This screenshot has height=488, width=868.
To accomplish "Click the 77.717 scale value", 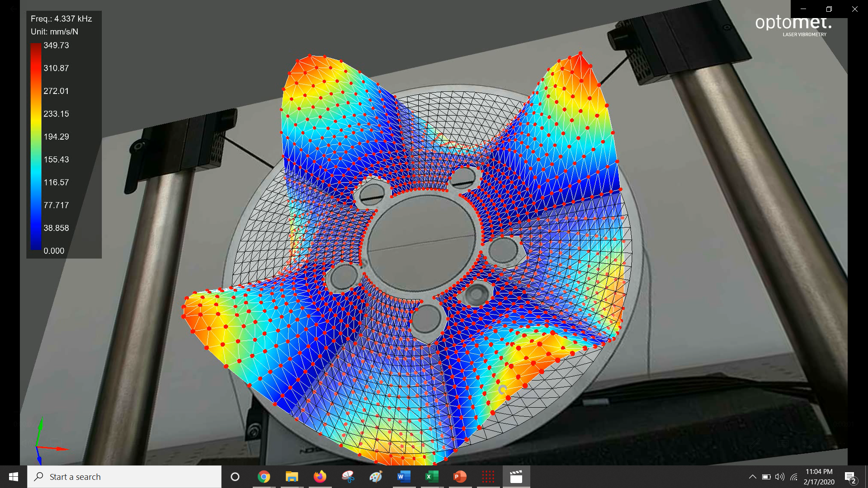I will [56, 205].
